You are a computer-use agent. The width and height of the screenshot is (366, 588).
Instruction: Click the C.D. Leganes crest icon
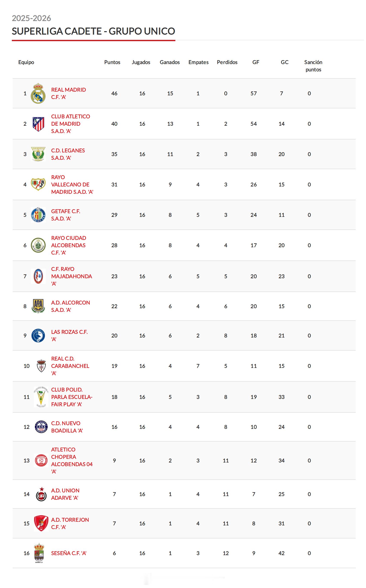pos(38,154)
